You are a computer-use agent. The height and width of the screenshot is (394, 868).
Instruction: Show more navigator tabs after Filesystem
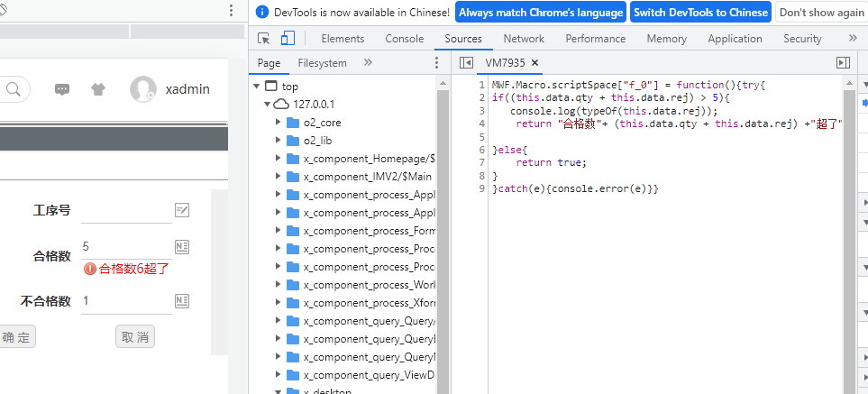click(368, 63)
